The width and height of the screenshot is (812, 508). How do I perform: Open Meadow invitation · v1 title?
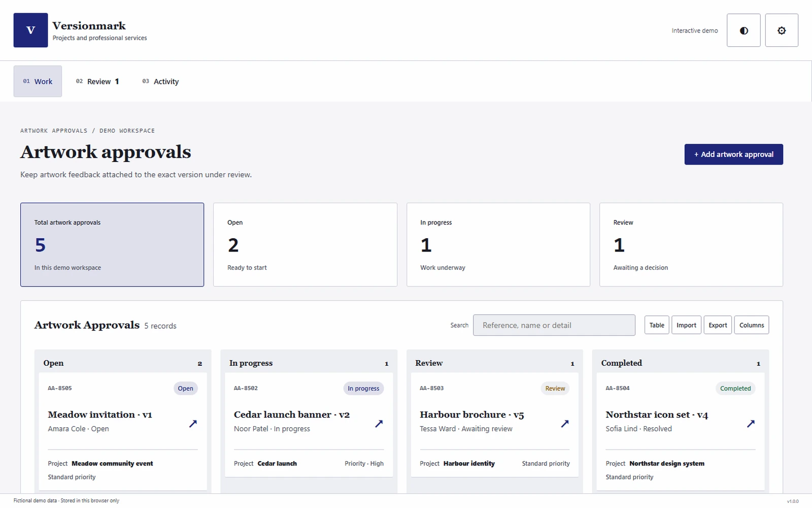coord(100,415)
